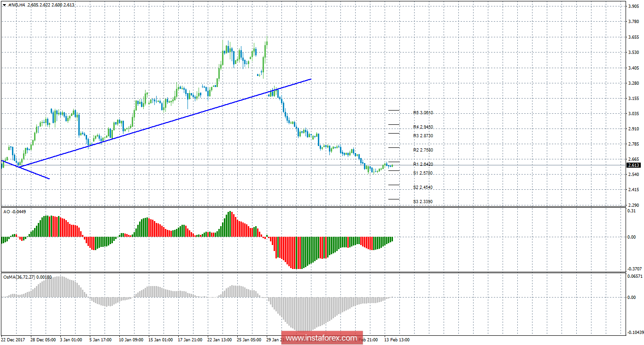Select the R3 2.8730 pivot label
644x345 pixels.
(x=423, y=135)
